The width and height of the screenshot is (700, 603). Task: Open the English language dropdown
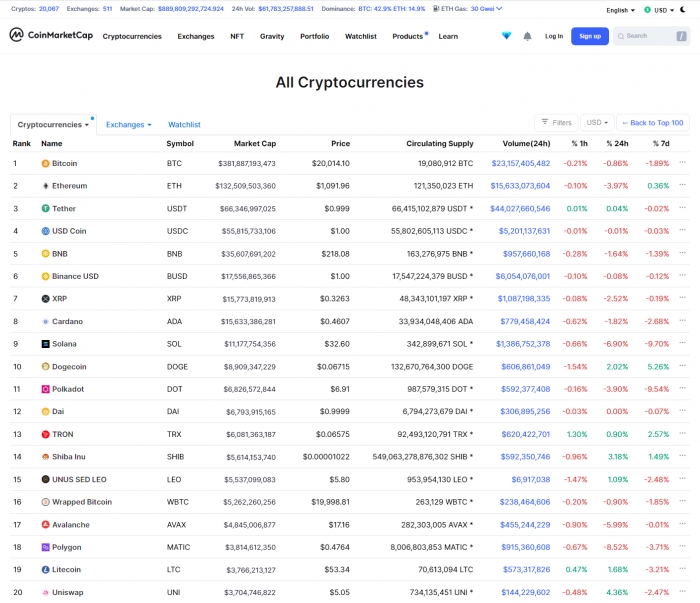click(x=620, y=10)
